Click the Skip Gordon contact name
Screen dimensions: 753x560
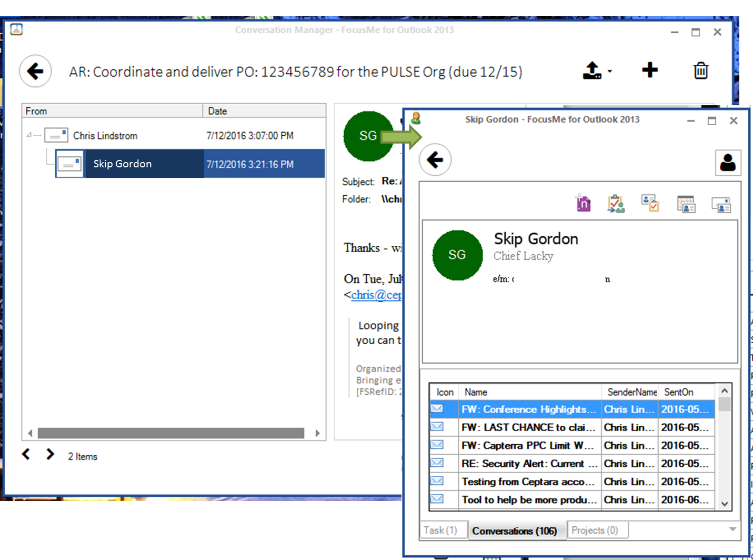[x=536, y=239]
